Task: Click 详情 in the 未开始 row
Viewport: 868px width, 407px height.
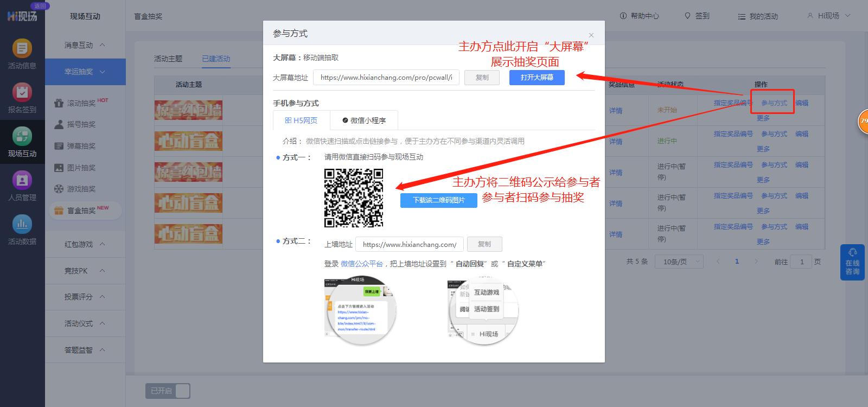Action: (616, 111)
